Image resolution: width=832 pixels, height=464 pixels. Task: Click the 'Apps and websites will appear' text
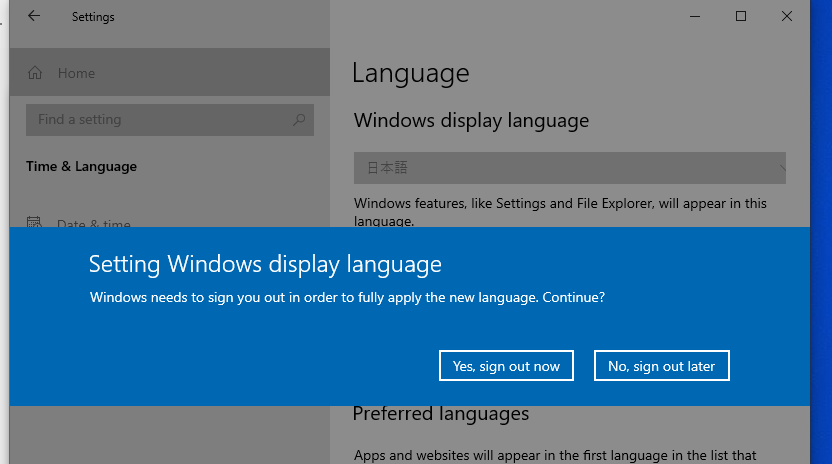(555, 456)
